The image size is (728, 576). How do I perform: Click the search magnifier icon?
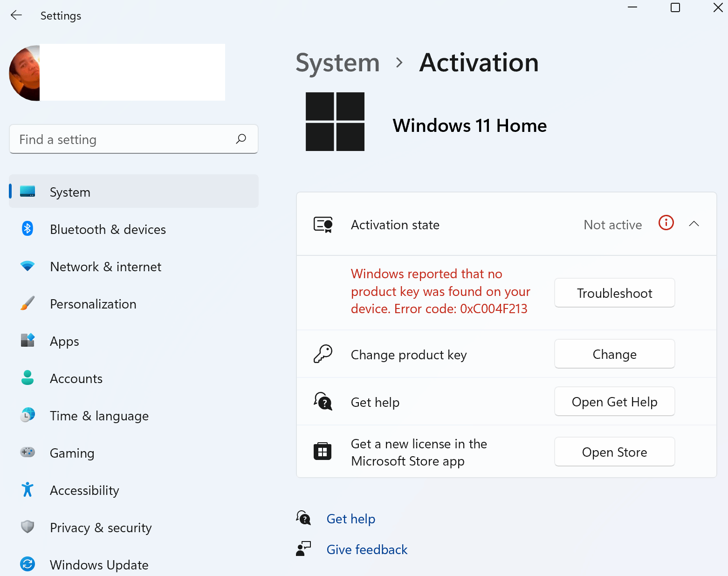point(241,139)
